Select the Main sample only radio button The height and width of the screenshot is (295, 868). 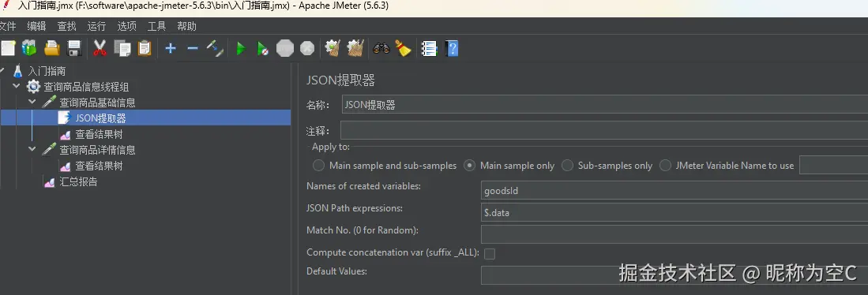coord(469,165)
